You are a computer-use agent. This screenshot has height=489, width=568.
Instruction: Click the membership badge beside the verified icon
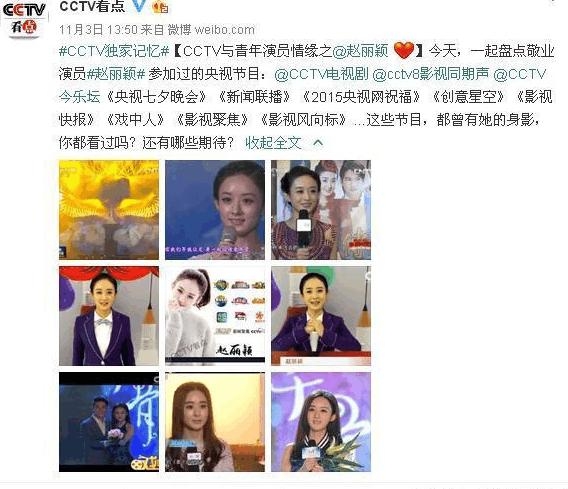pyautogui.click(x=160, y=6)
